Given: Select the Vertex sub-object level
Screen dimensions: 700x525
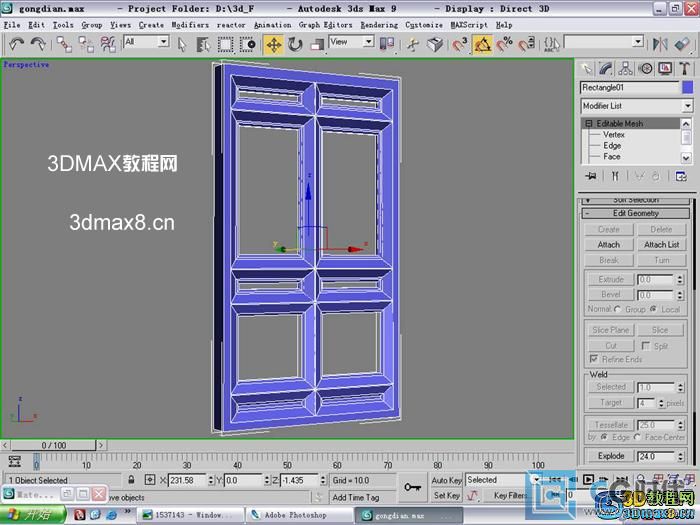Looking at the screenshot, I should [614, 134].
